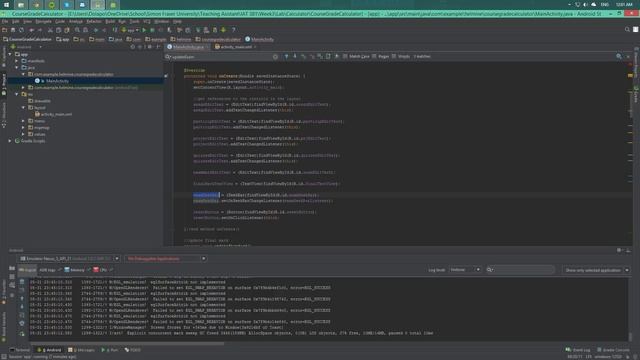Open the Gradle Console panel
640x360 pixels.
click(x=613, y=350)
